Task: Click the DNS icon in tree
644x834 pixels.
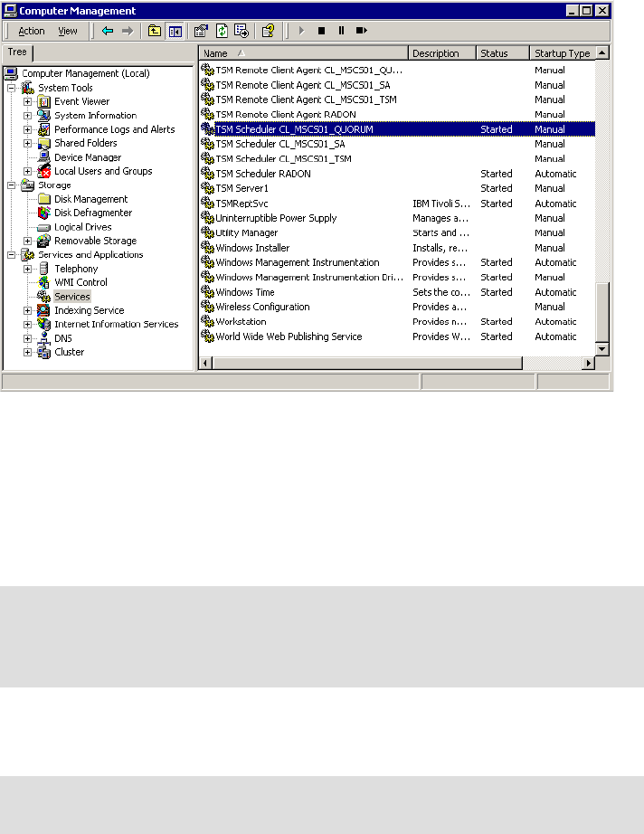Action: tap(43, 338)
